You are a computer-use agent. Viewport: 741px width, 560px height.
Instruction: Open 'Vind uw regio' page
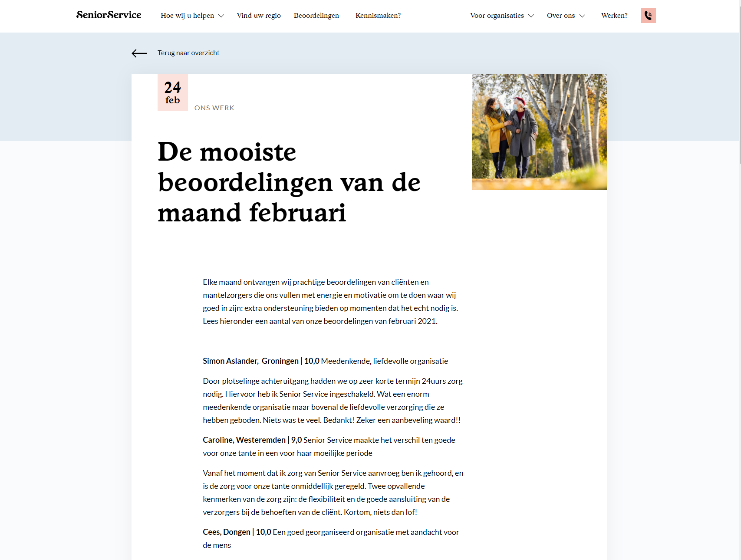pos(259,16)
